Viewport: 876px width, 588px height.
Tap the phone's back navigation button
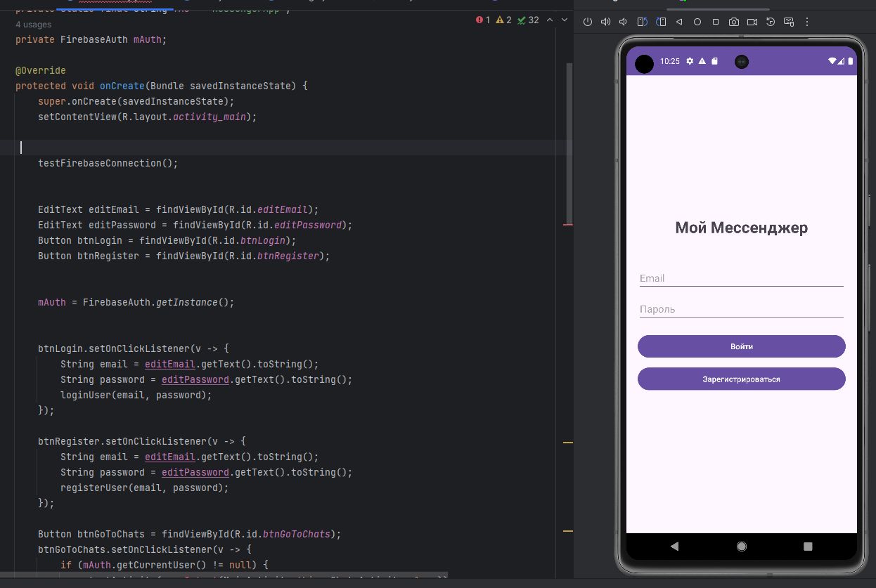[674, 546]
